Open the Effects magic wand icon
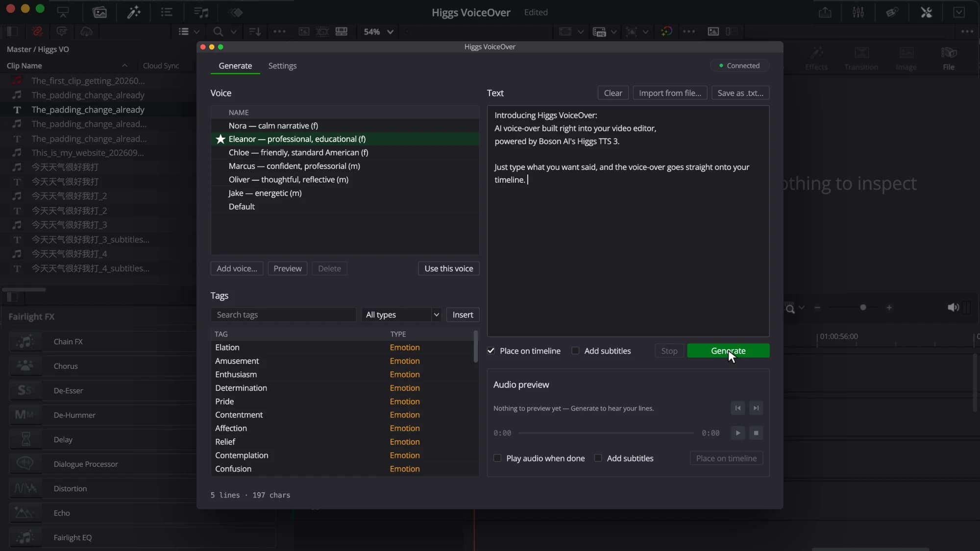Screen dimensions: 980x551 (133, 12)
